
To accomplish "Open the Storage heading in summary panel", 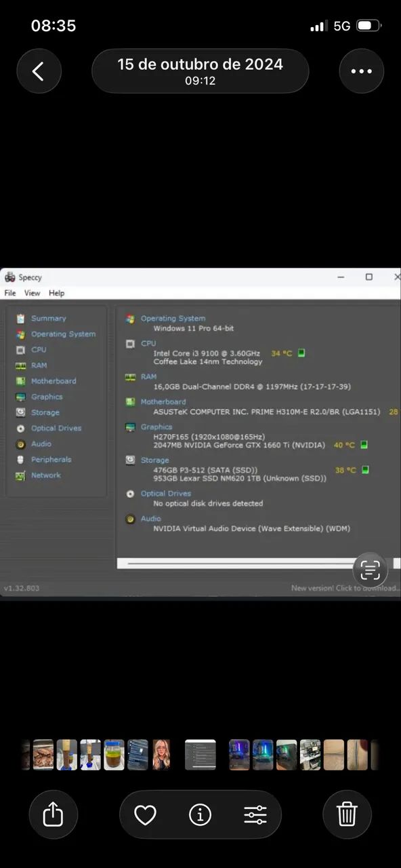I will 155,460.
